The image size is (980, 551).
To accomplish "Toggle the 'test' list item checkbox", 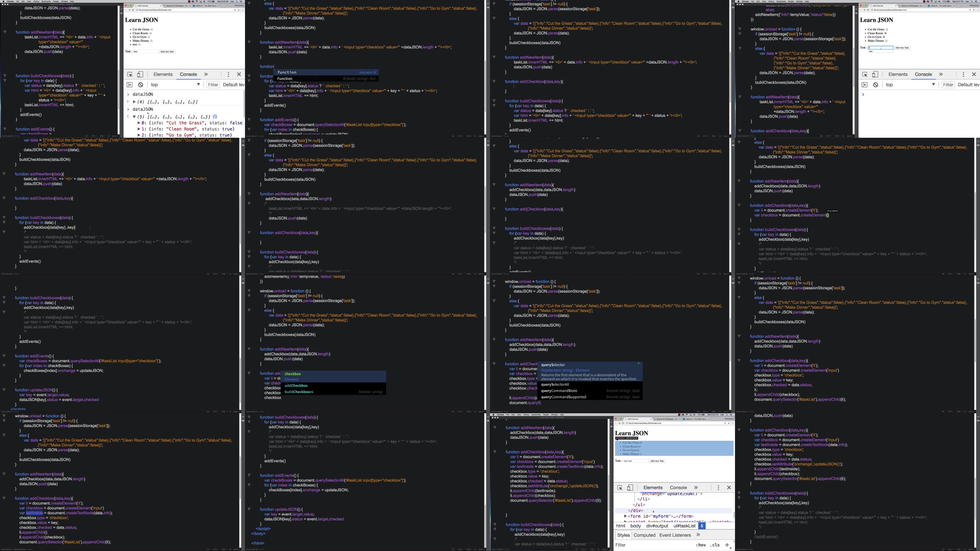I will point(139,44).
